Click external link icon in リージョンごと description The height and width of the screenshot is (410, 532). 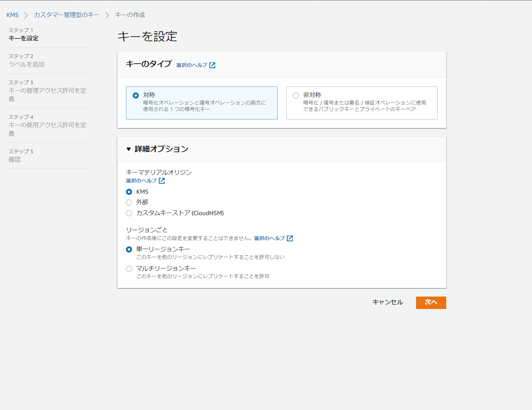(290, 238)
